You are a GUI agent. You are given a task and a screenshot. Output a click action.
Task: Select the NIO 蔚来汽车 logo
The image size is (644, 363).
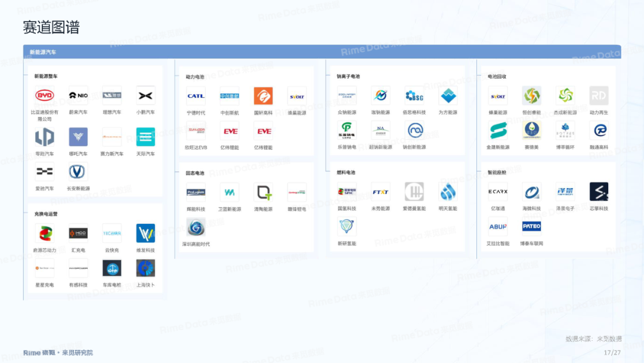78,96
